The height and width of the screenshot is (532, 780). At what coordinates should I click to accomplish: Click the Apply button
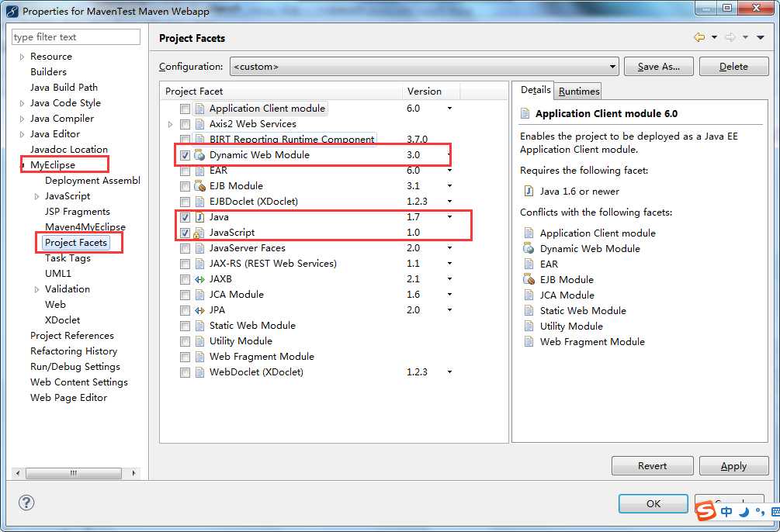click(x=733, y=466)
